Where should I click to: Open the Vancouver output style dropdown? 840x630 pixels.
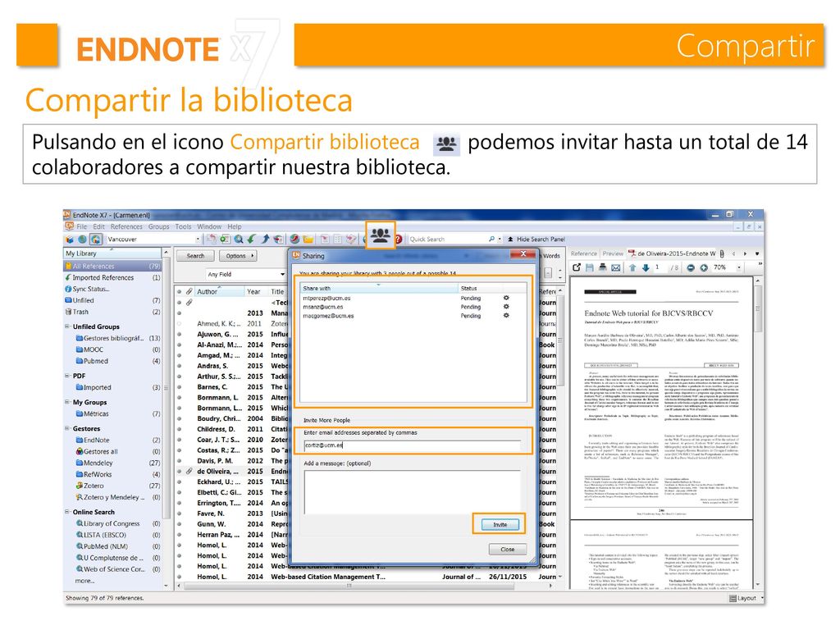tap(198, 240)
